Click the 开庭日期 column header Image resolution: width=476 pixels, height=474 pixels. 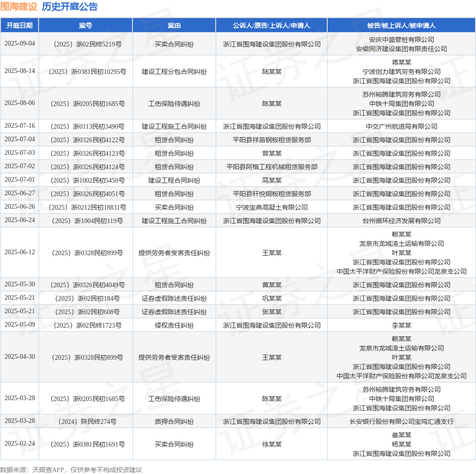[x=20, y=26]
